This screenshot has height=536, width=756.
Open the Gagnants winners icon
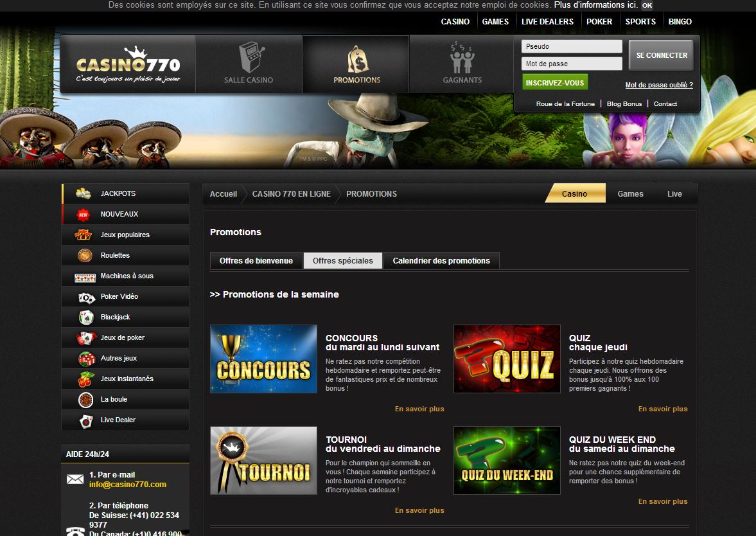click(x=462, y=58)
